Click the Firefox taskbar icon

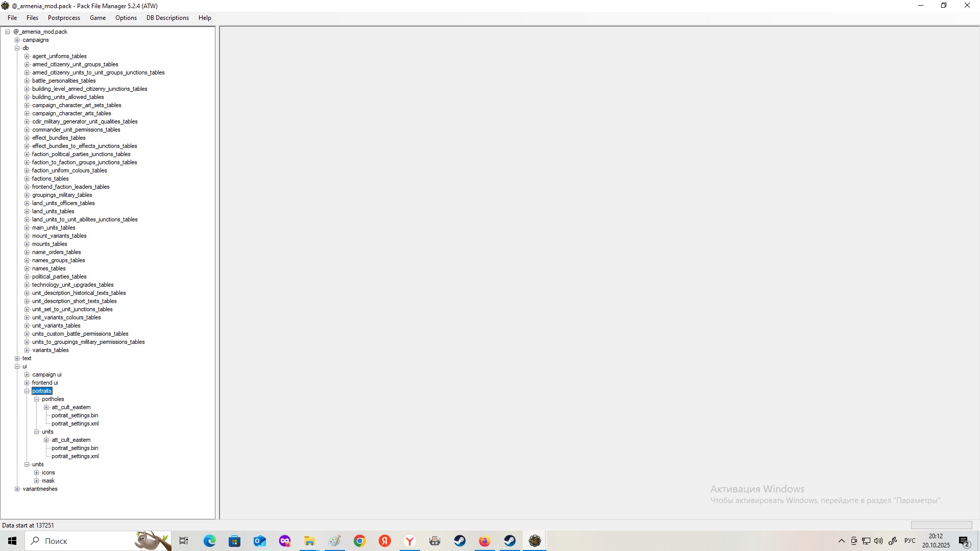click(484, 541)
